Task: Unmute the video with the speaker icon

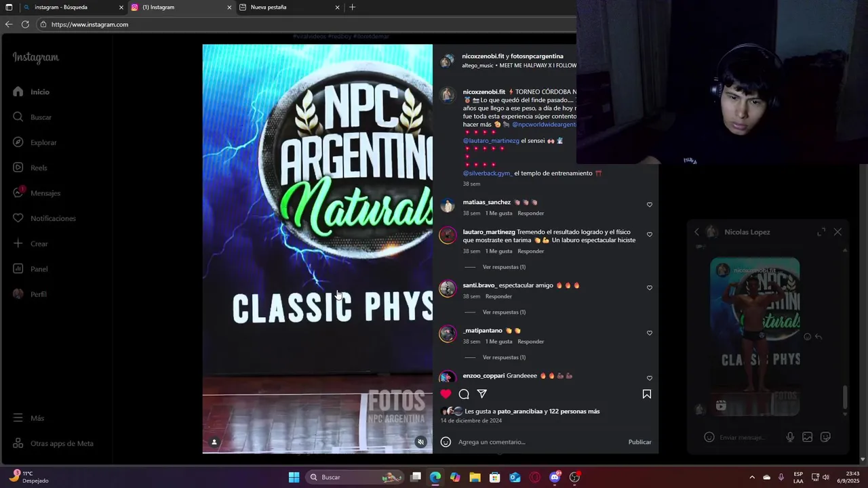Action: coord(420,442)
